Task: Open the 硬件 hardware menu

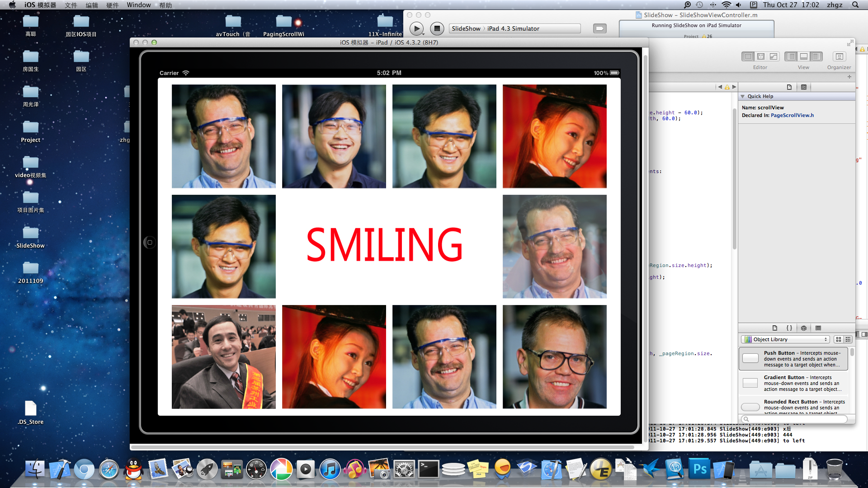Action: tap(112, 5)
